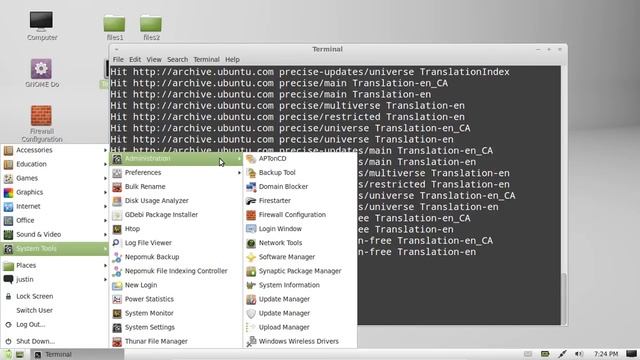Image resolution: width=640 pixels, height=360 pixels.
Task: Open System Settings
Action: click(176, 327)
